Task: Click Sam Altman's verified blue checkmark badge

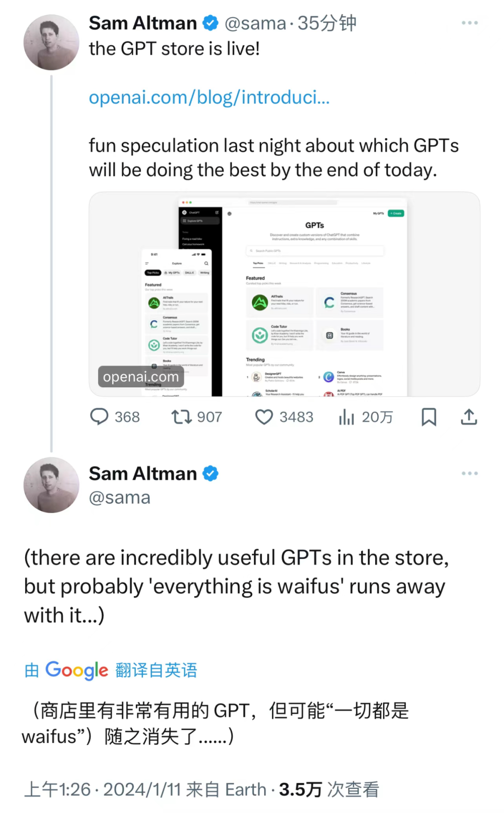Action: pos(211,22)
